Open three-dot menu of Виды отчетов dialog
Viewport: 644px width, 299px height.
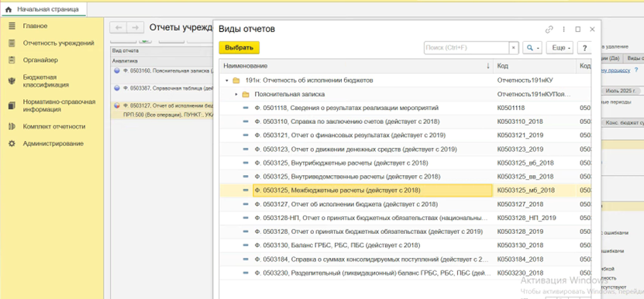(x=564, y=29)
